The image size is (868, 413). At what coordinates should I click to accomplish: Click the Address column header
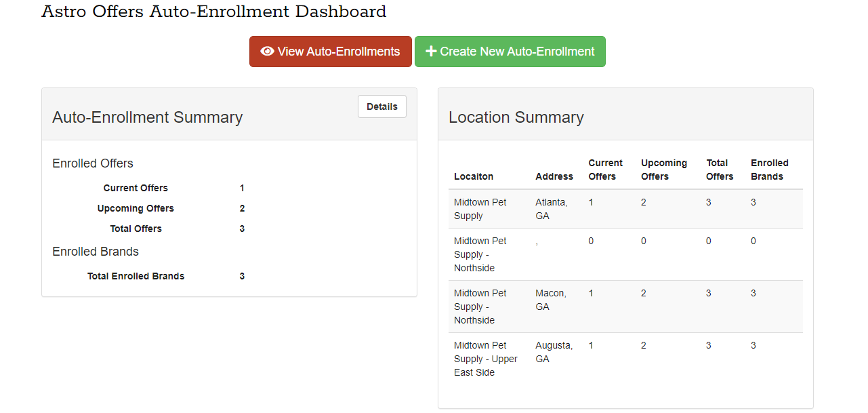click(554, 176)
